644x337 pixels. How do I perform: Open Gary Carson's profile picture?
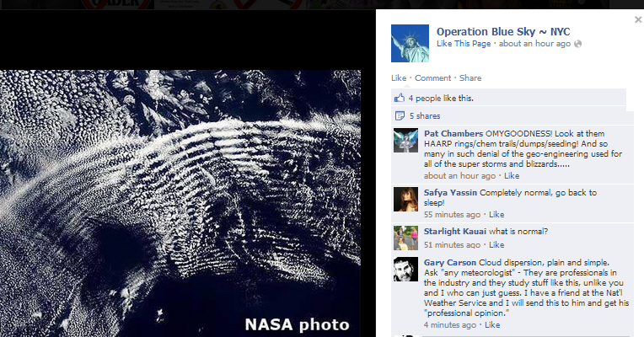coord(405,270)
